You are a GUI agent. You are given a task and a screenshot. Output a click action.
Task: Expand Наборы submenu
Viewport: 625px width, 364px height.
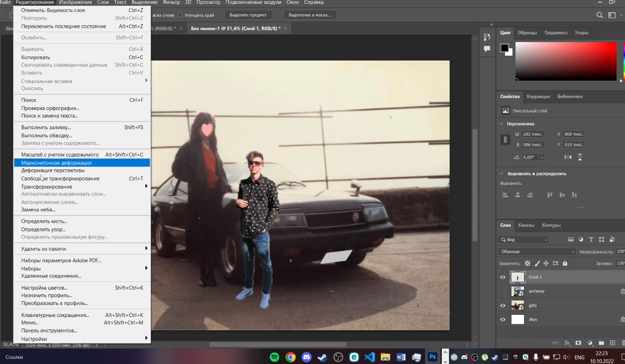pyautogui.click(x=82, y=268)
